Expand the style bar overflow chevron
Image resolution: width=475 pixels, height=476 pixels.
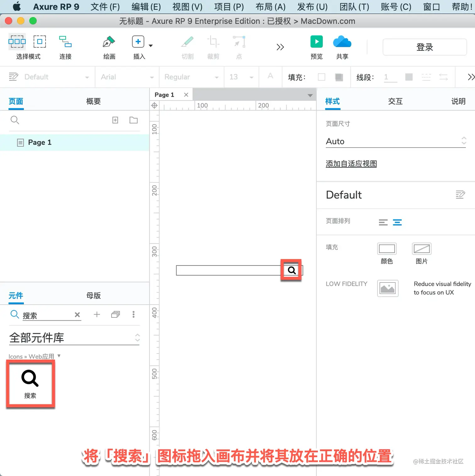click(471, 77)
